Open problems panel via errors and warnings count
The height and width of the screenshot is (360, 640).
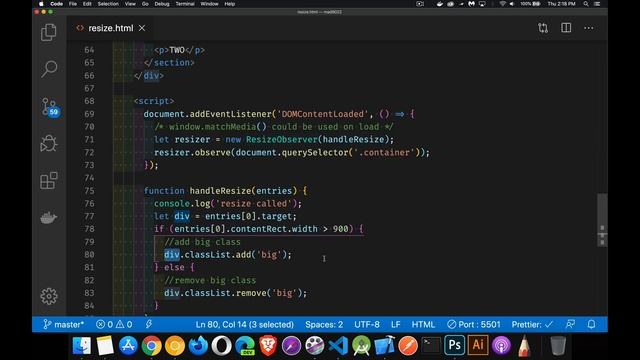point(114,324)
